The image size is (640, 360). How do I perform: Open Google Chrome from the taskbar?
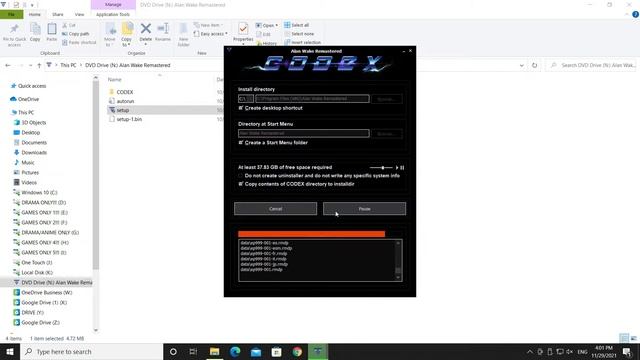click(297, 352)
